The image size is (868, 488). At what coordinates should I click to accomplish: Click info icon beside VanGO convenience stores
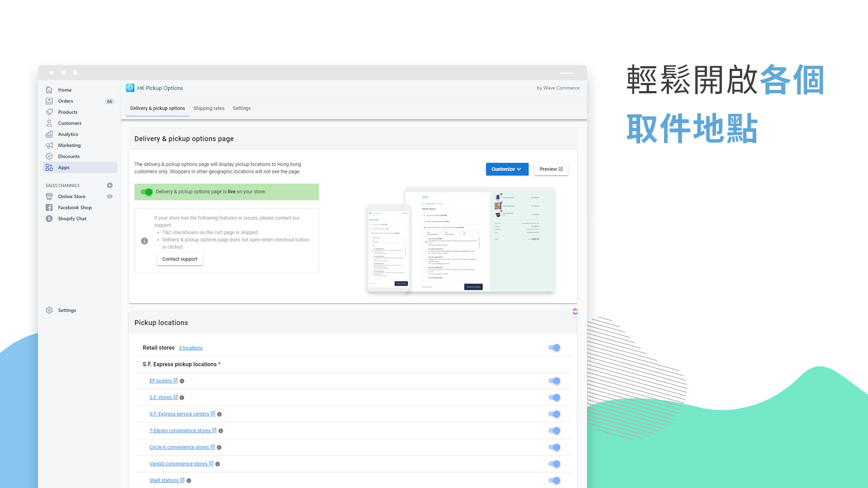point(218,464)
